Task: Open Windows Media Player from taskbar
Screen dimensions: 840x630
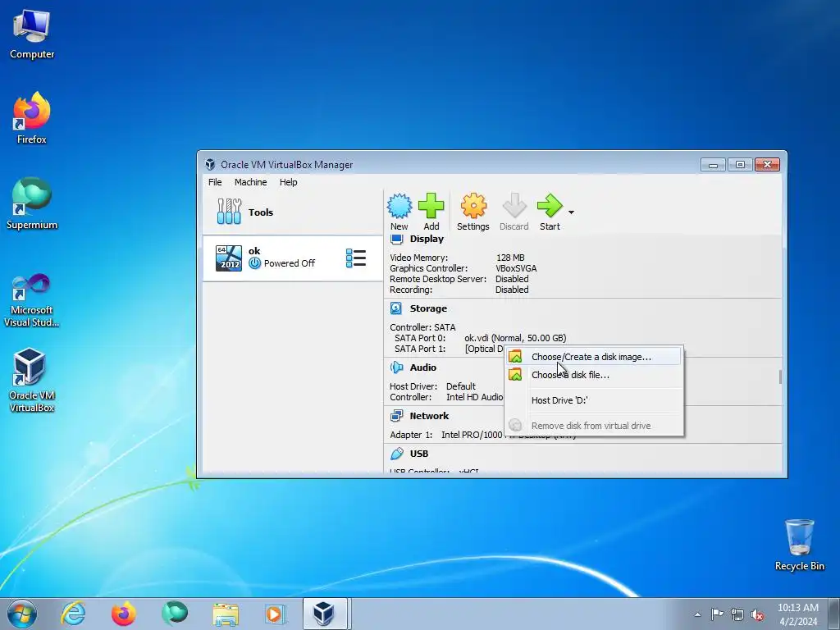Action: click(x=276, y=614)
